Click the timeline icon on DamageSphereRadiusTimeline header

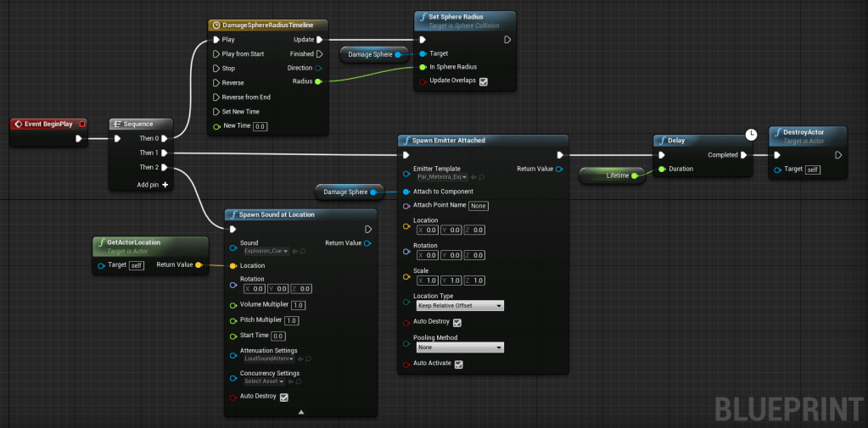(216, 25)
